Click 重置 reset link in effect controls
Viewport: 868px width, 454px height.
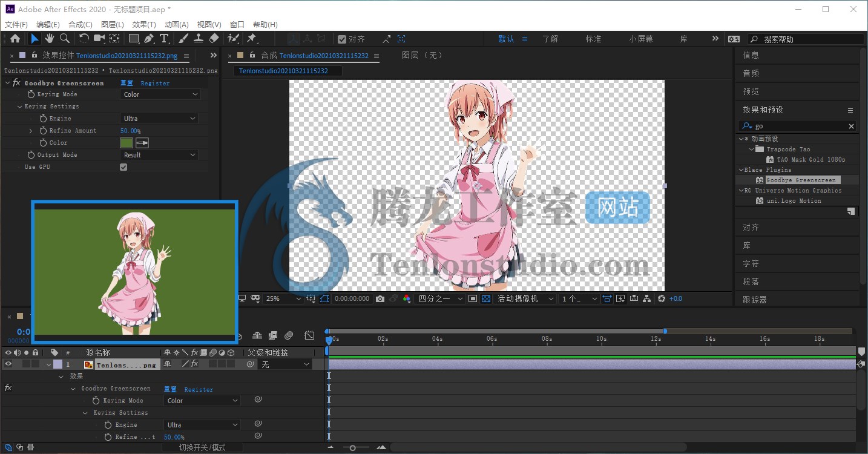coord(127,83)
